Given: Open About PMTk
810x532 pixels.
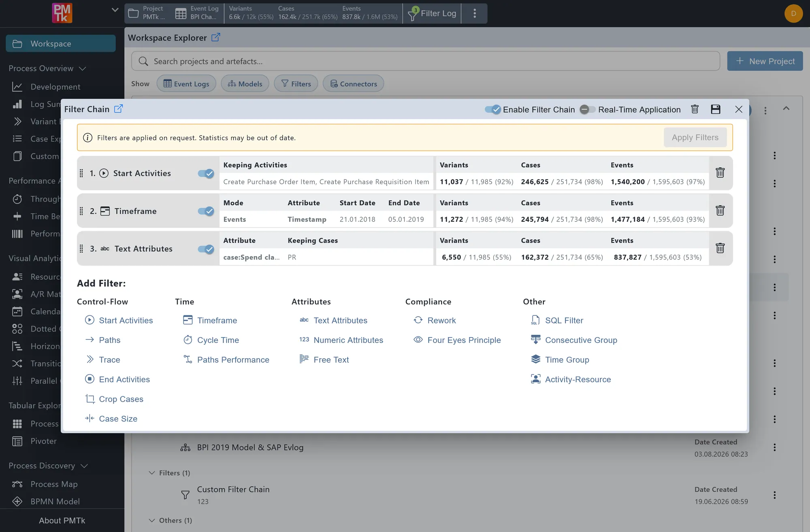Looking at the screenshot, I should pyautogui.click(x=62, y=521).
